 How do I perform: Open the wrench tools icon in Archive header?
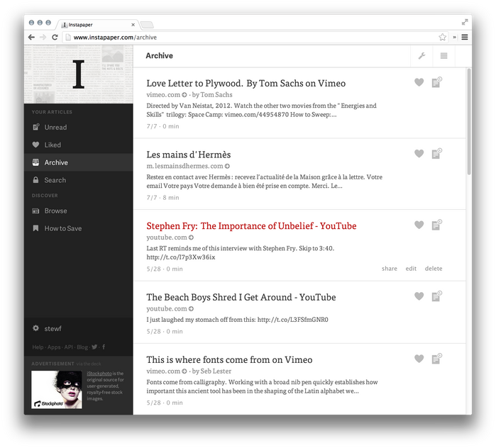tap(421, 56)
